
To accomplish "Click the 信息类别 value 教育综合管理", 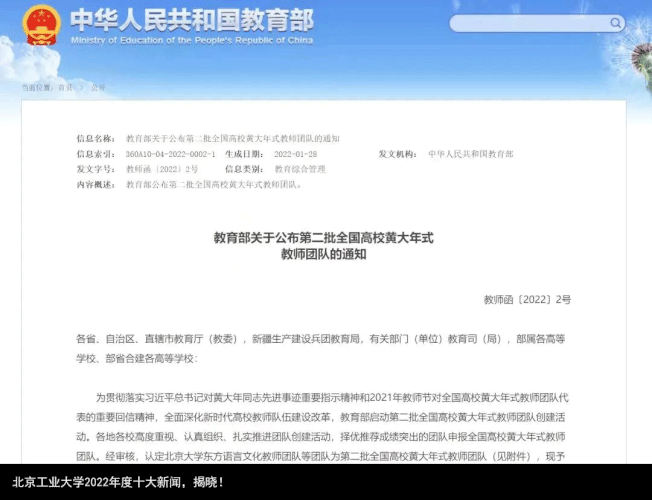I will 300,169.
